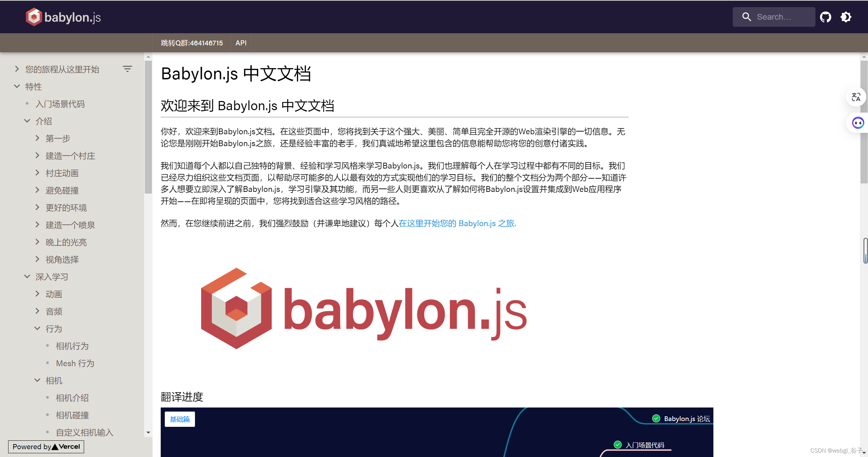Click the Powered by Vercel badge
868x457 pixels.
[46, 446]
